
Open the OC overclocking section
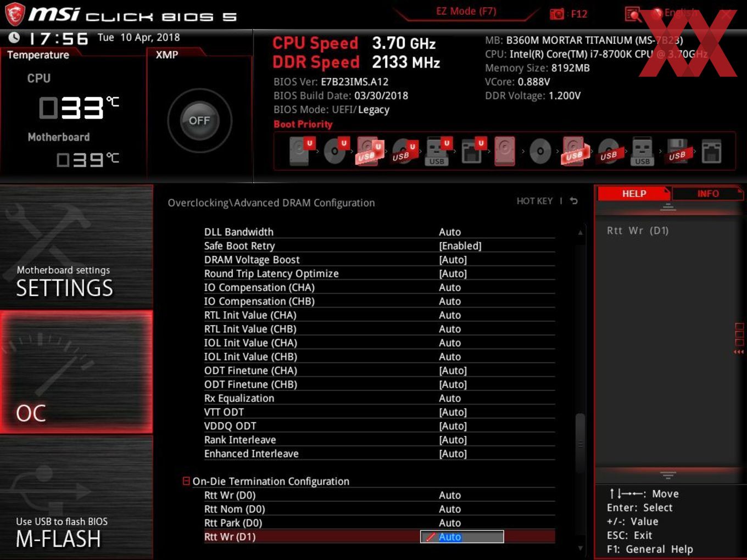[x=76, y=372]
